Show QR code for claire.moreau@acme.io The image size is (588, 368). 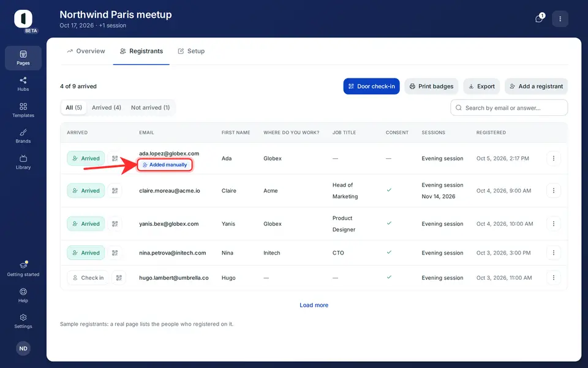115,191
